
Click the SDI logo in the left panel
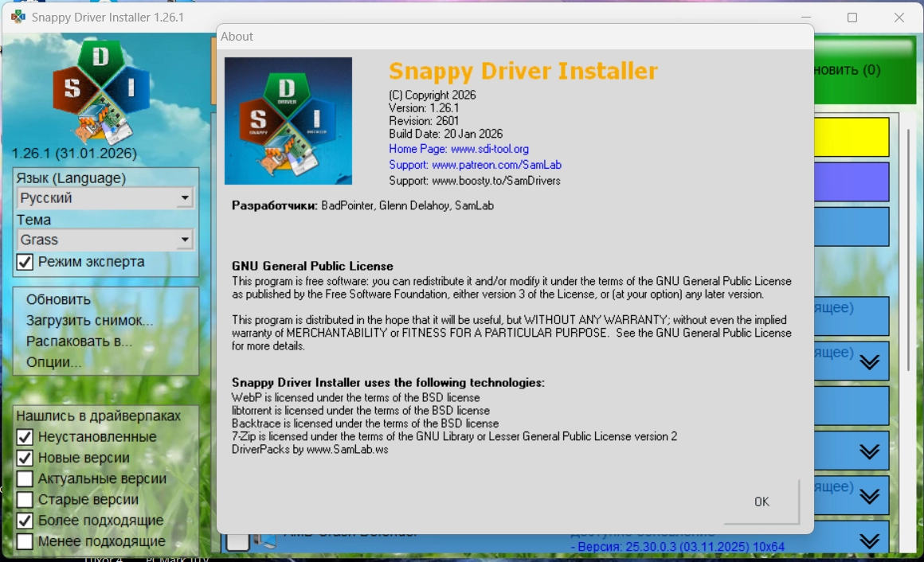[x=101, y=92]
